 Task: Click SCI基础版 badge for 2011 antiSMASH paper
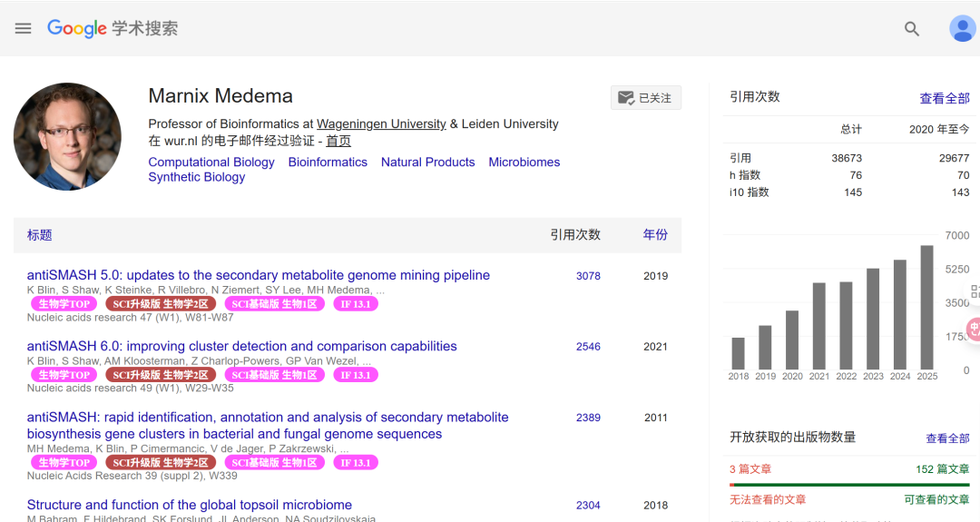(x=274, y=463)
